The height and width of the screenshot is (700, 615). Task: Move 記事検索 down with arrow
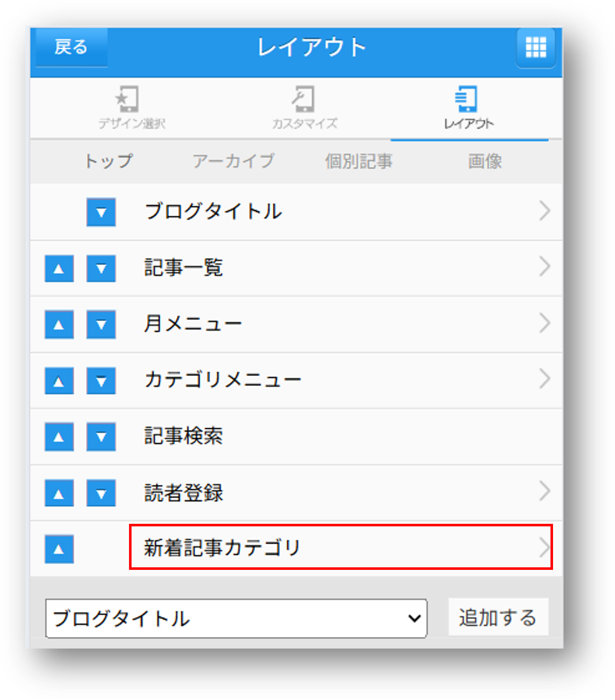(101, 437)
